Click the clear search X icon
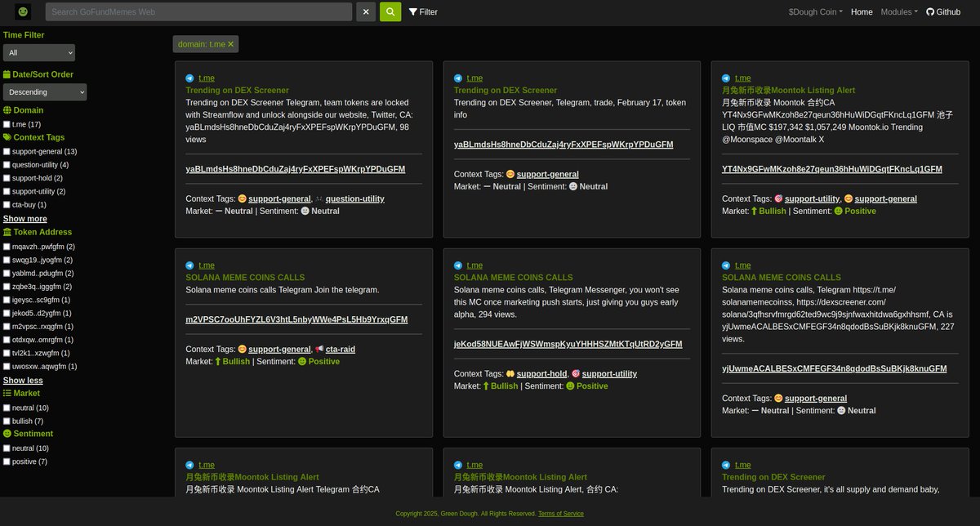The width and height of the screenshot is (980, 526). coord(365,11)
